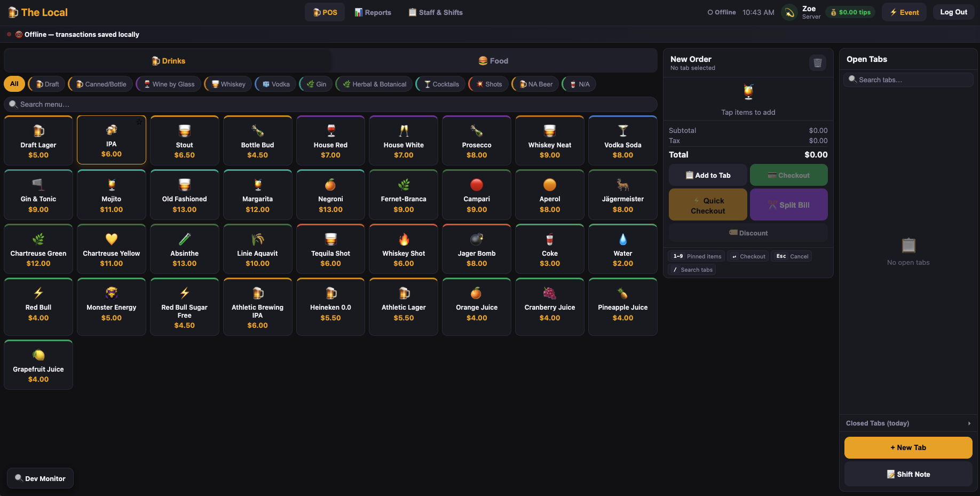This screenshot has width=980, height=496.
Task: Add Stout to the order
Action: (185, 141)
